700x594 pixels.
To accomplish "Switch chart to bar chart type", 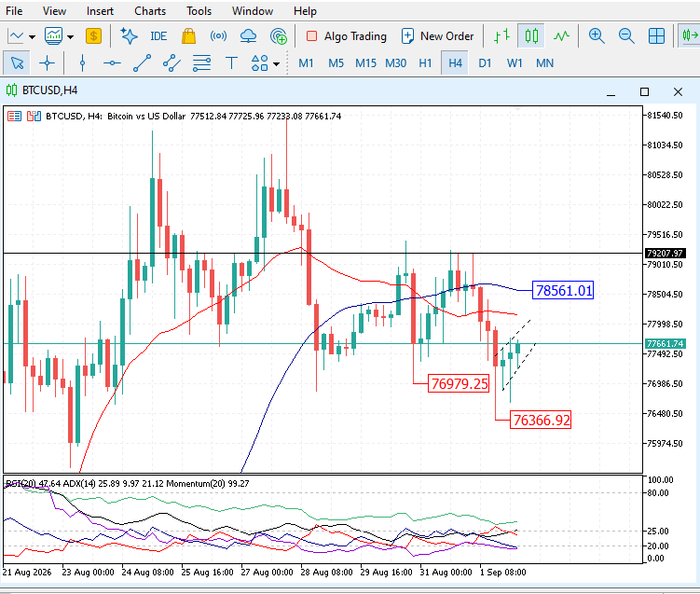I will [501, 36].
